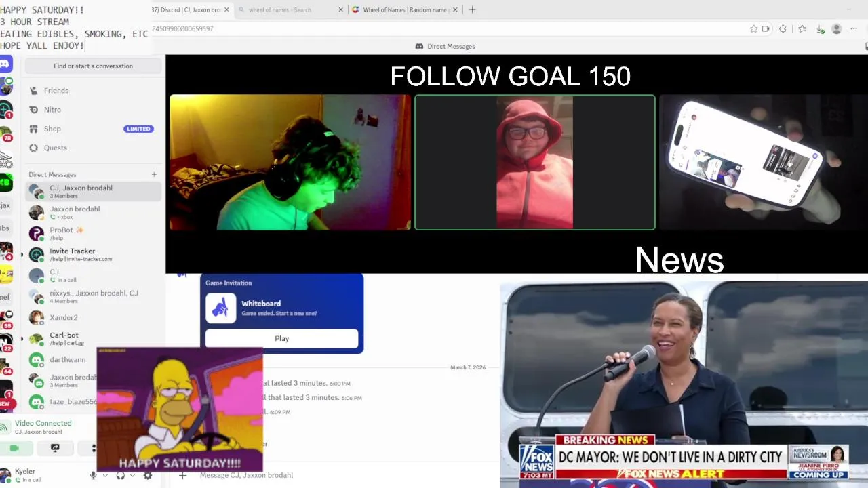This screenshot has height=488, width=868.
Task: Select the headphone user video tile
Action: 290,163
